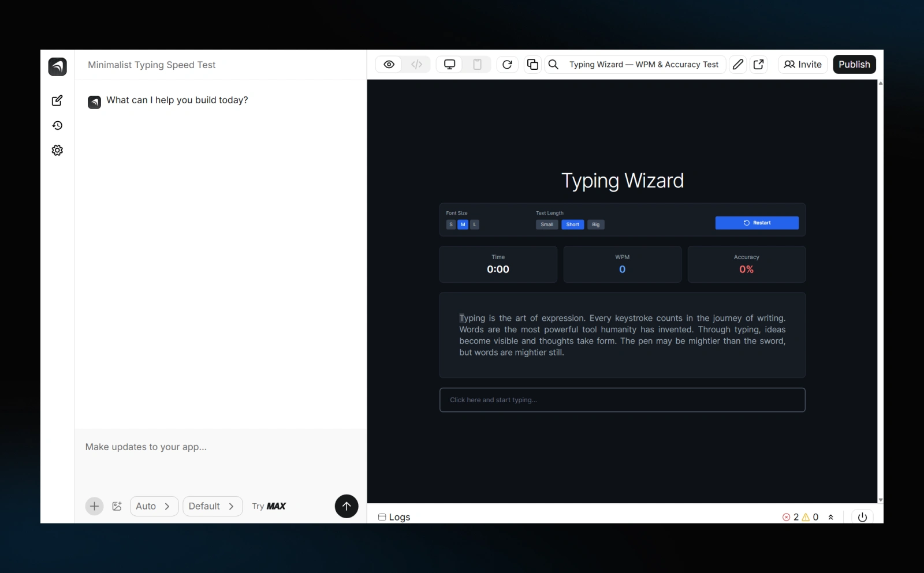Image resolution: width=924 pixels, height=573 pixels.
Task: Select the Small text length option
Action: 546,224
